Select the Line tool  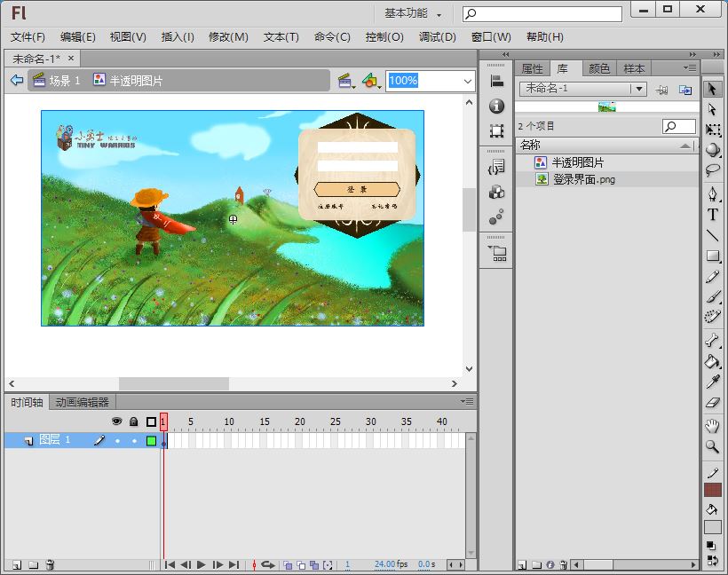(712, 235)
